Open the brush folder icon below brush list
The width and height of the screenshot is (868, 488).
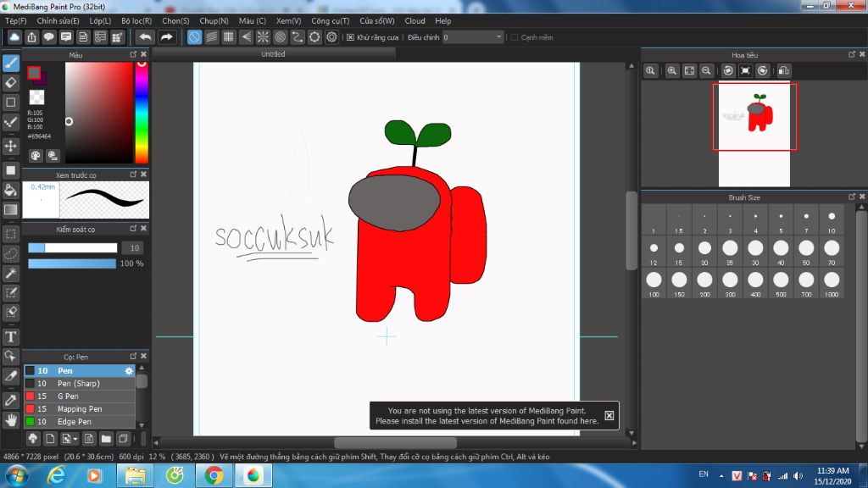pyautogui.click(x=106, y=440)
